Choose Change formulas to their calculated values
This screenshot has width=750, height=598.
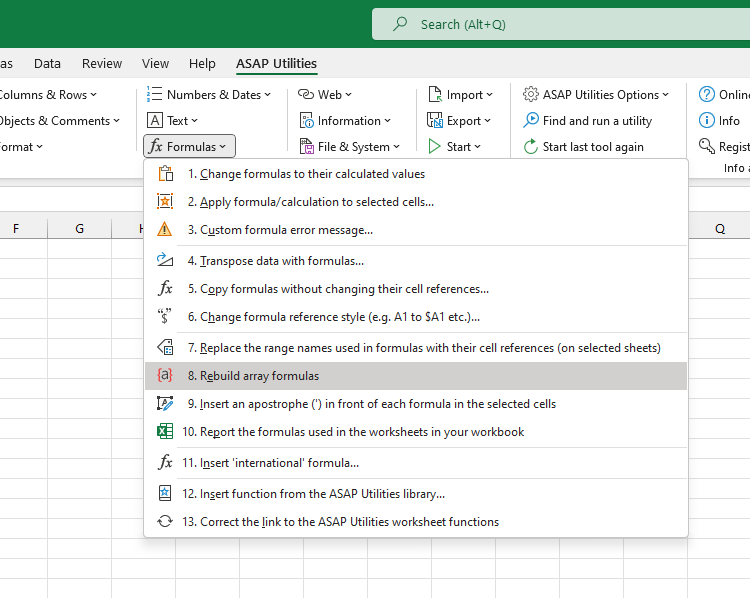pos(416,174)
